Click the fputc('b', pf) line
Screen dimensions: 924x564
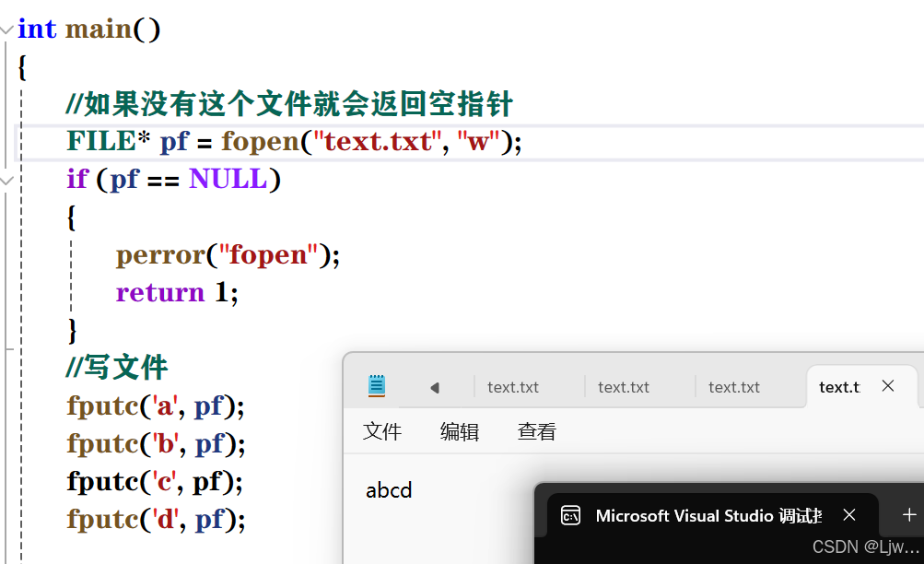157,444
